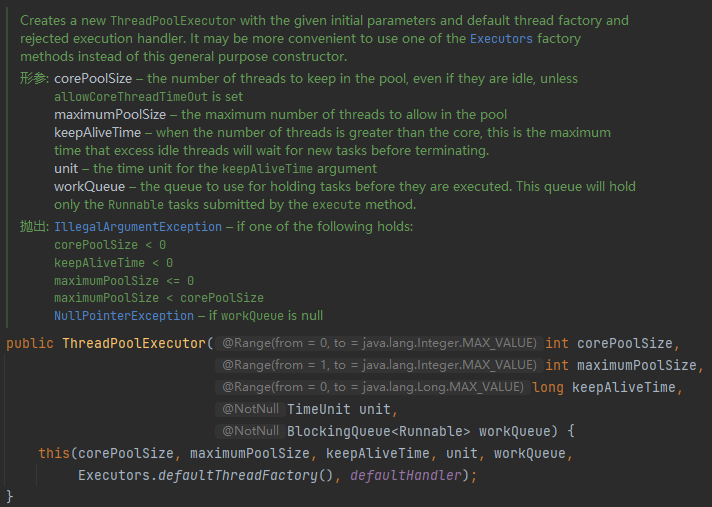Click the closing brace of the constructor
This screenshot has height=507, width=712.
10,496
